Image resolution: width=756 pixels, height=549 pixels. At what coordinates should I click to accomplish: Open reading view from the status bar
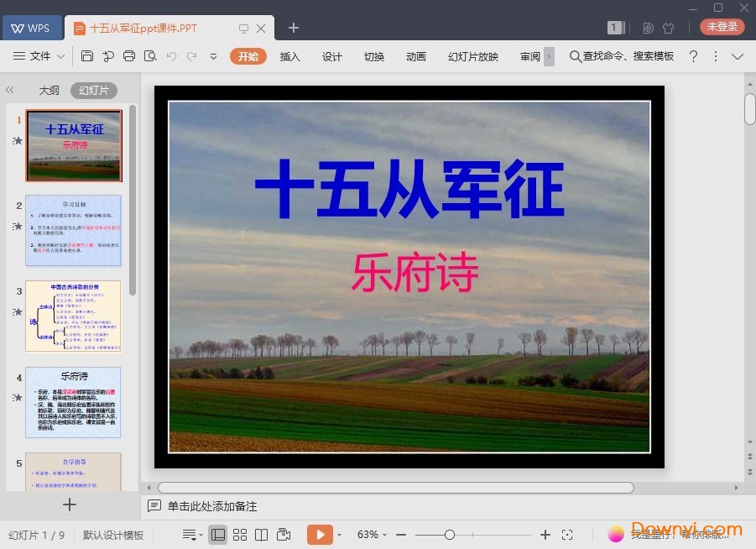pyautogui.click(x=261, y=534)
